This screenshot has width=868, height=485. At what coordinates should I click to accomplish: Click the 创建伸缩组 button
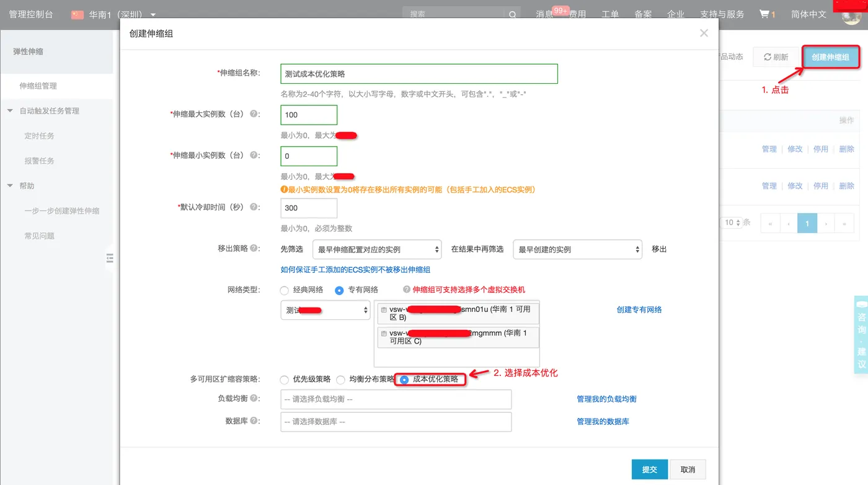(x=830, y=57)
